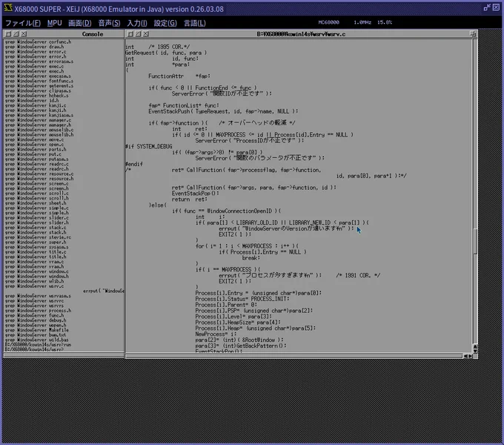Click the 'grep WindowServer parts.h' console line
This screenshot has height=445, width=504.
point(36,149)
